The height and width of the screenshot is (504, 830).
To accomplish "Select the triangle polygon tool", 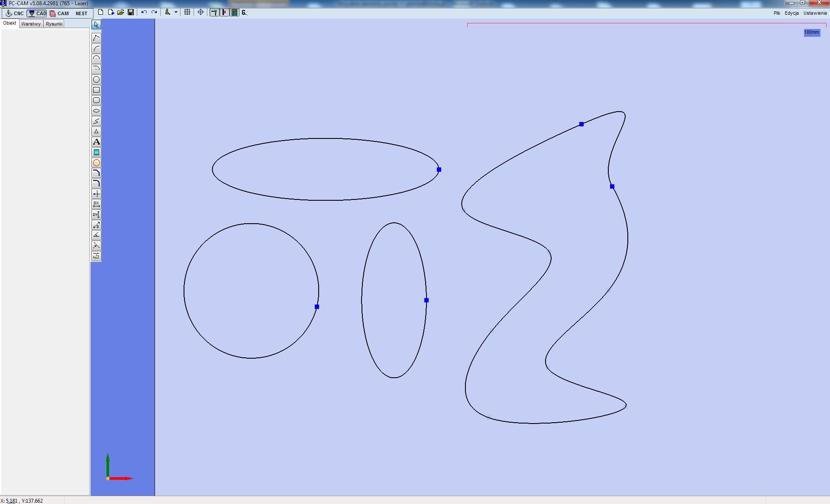I will [x=96, y=132].
